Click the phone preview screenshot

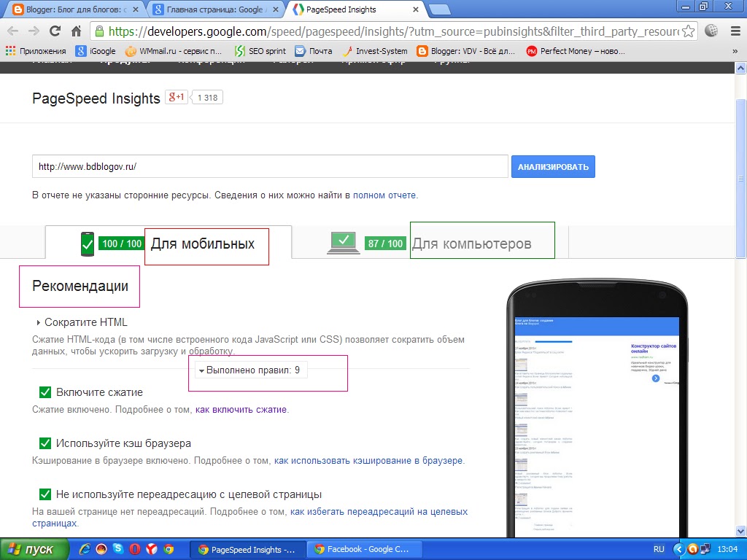597,426
